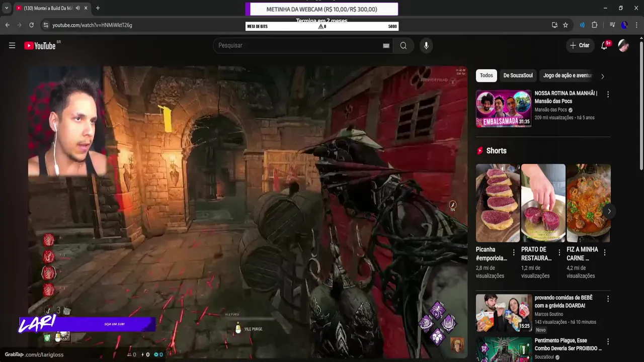
Task: Open the provando comidas de BEBÊ thumbnail
Action: click(x=504, y=313)
